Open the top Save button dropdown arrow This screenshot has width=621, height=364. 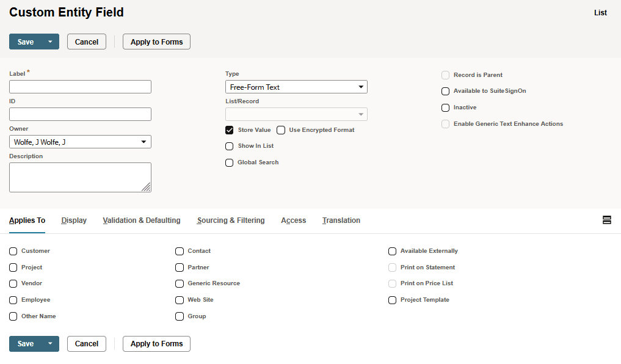(50, 42)
